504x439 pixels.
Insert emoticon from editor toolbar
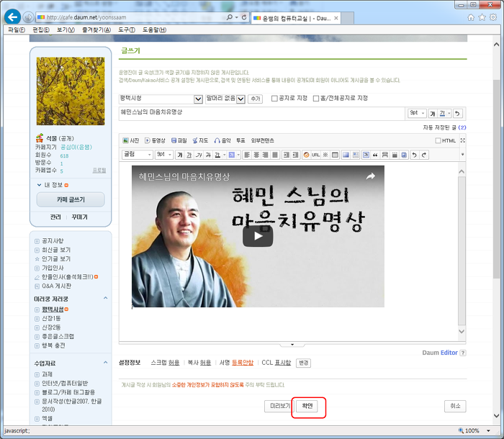[306, 155]
